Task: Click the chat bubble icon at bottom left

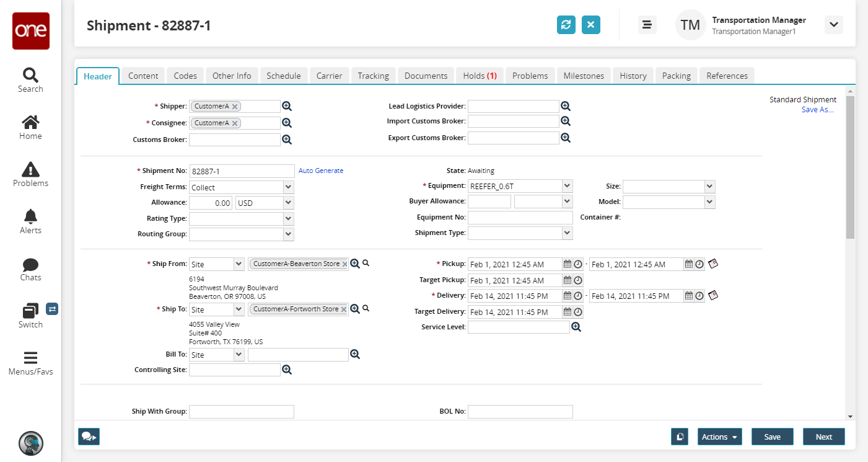Action: coord(89,437)
